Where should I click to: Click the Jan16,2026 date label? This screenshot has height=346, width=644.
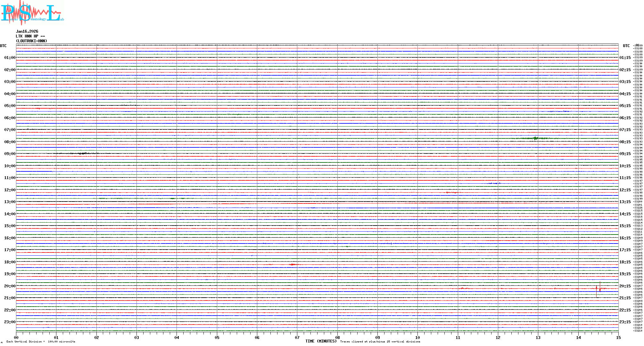(x=27, y=31)
